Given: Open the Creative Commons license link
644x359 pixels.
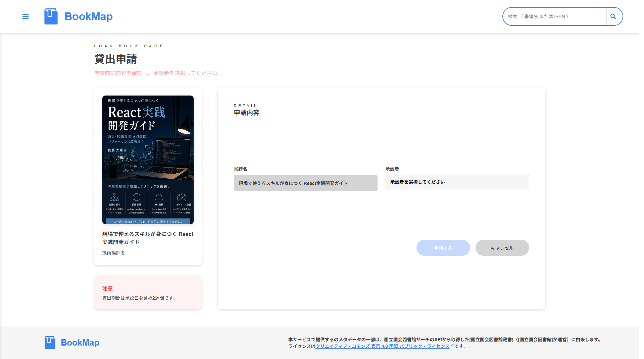Looking at the screenshot, I should 382,346.
